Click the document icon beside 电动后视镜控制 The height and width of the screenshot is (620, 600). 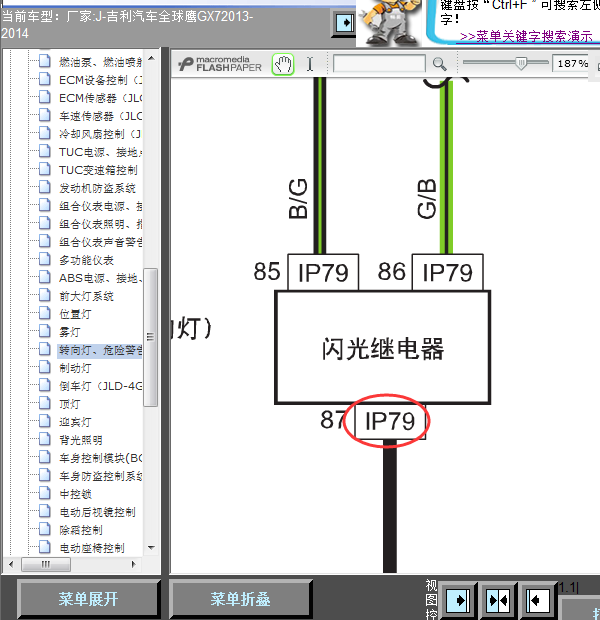click(x=45, y=511)
